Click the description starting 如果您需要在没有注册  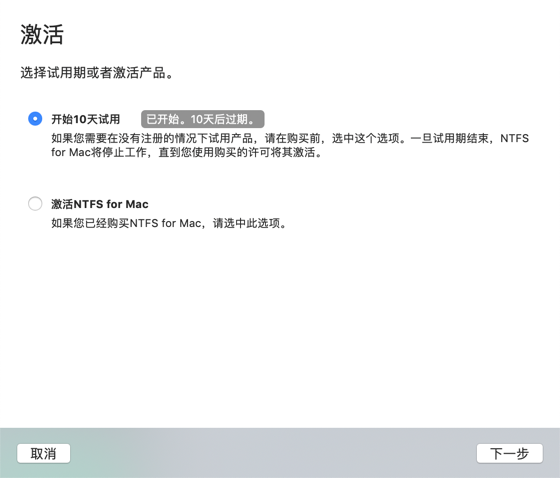click(x=290, y=145)
